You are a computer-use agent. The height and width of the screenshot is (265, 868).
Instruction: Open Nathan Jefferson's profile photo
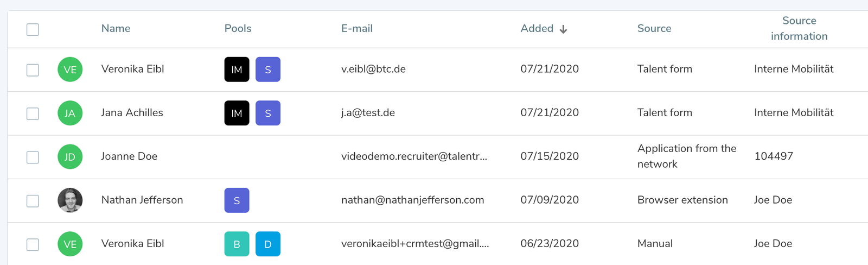pyautogui.click(x=70, y=200)
